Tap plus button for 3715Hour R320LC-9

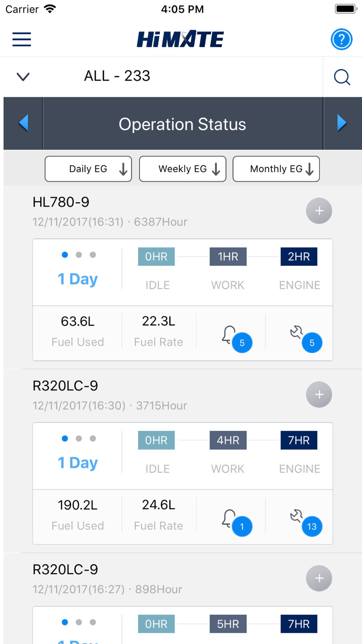(319, 394)
